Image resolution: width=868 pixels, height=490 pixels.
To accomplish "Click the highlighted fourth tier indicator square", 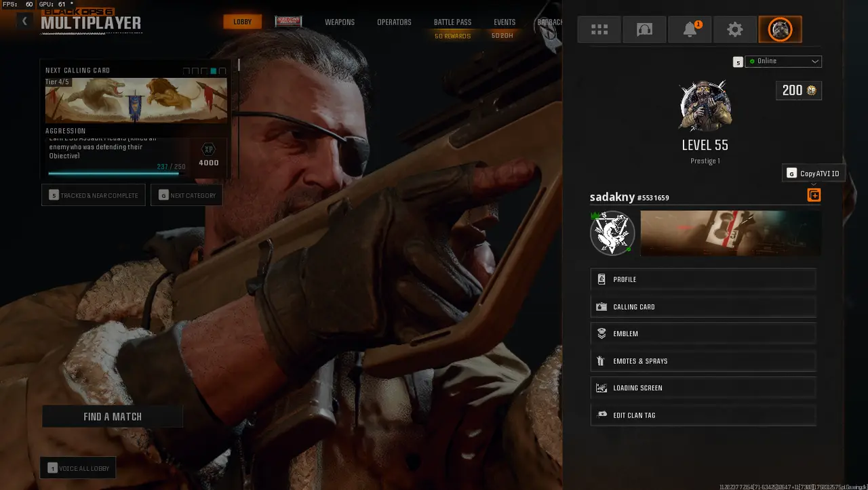I will (214, 70).
